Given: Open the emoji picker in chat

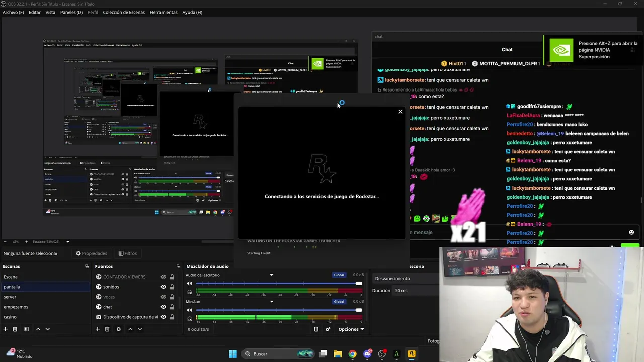Looking at the screenshot, I should [x=631, y=232].
